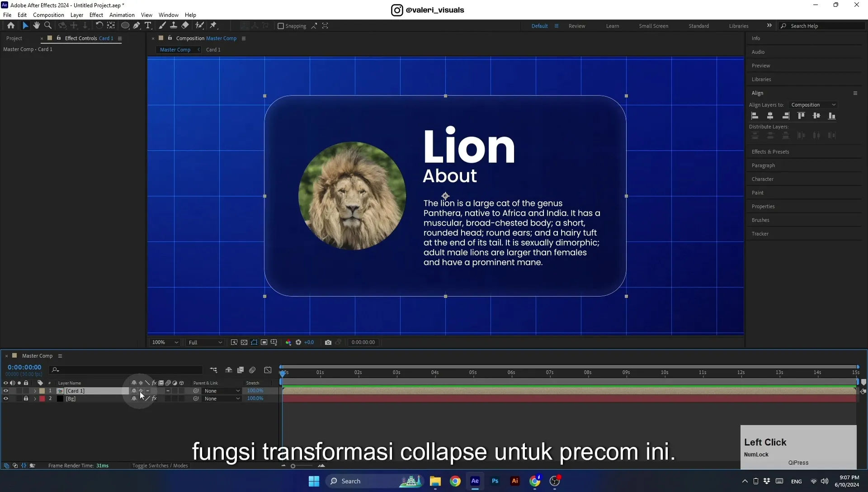Screen dimensions: 868x492
Task: Select the Rotation tool
Action: [99, 26]
